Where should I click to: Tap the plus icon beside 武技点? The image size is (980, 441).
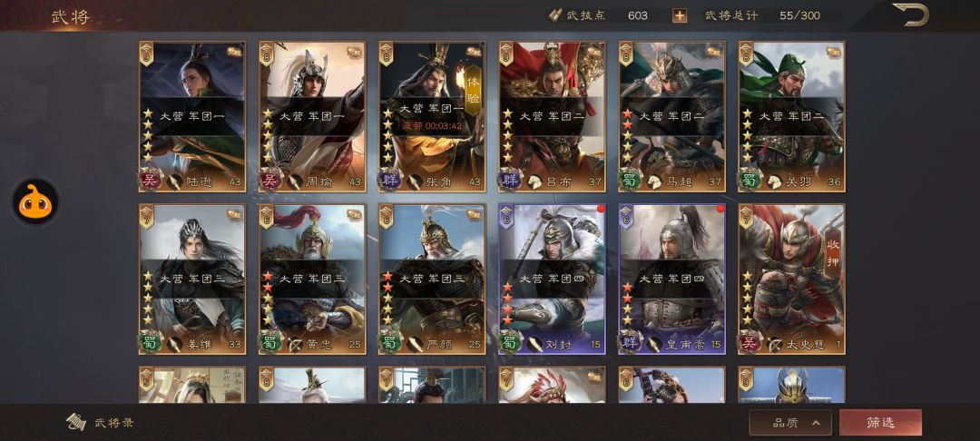(x=680, y=15)
